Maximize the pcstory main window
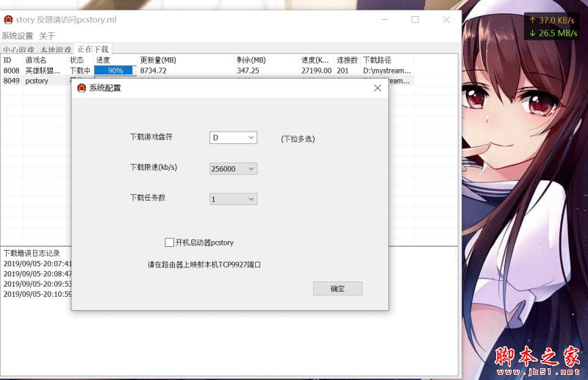 [415, 20]
